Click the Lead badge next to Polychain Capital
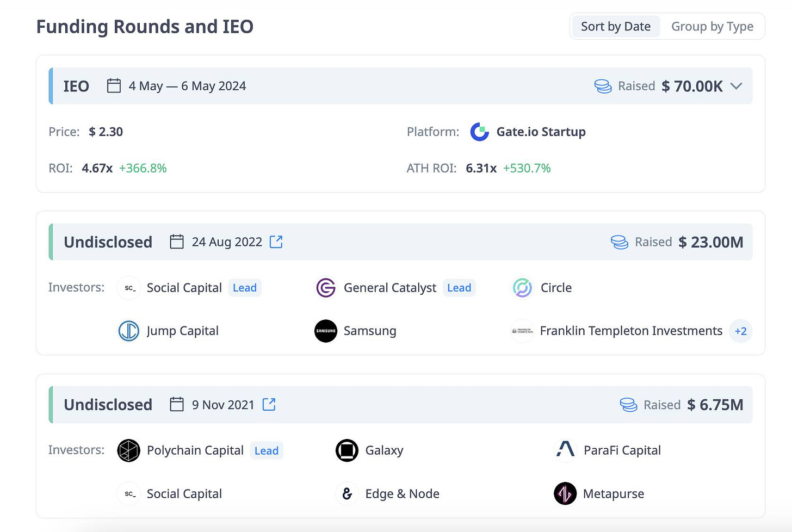The image size is (792, 532). click(x=267, y=450)
